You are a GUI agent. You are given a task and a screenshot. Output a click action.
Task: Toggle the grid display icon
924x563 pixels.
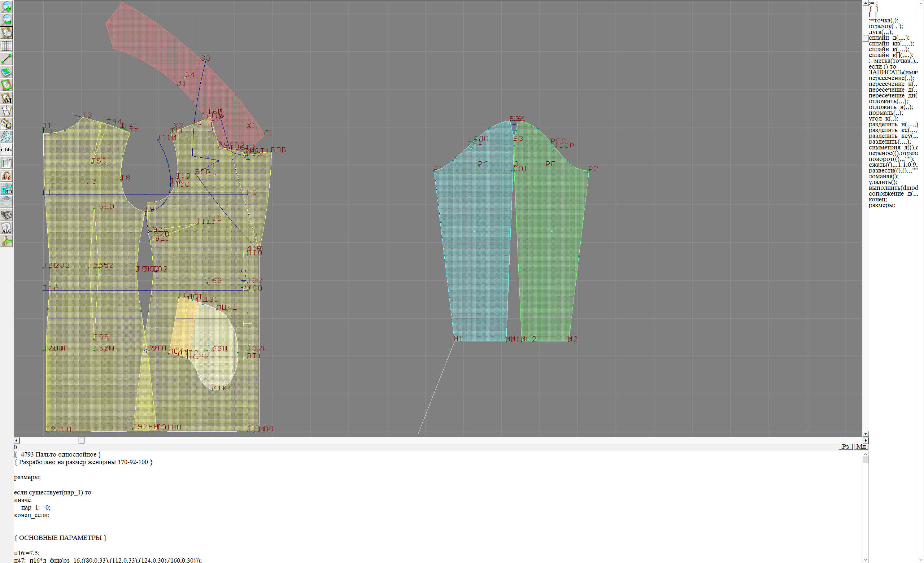pos(6,46)
